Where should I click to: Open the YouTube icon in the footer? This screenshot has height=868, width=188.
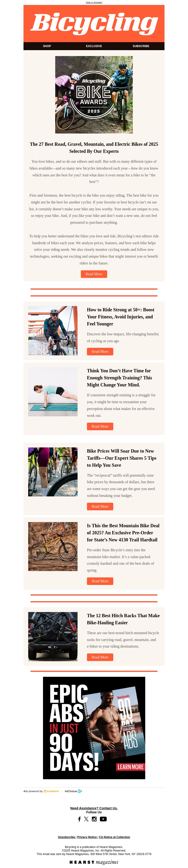(x=103, y=819)
